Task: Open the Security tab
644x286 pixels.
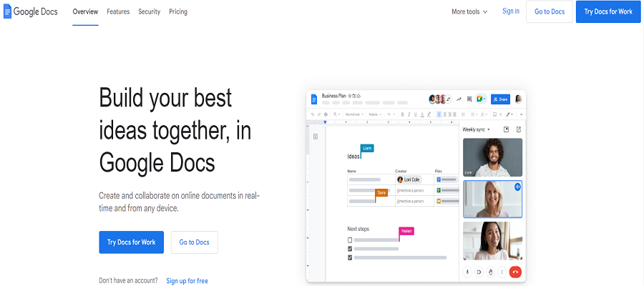Action: pyautogui.click(x=150, y=11)
